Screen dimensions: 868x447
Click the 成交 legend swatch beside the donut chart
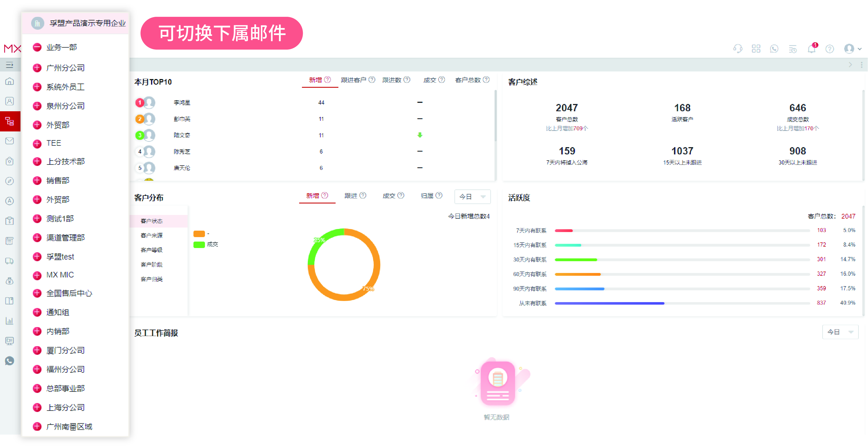200,245
